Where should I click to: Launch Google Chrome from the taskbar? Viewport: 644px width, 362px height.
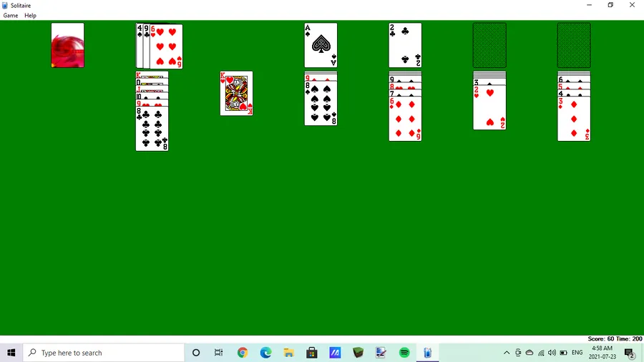pyautogui.click(x=243, y=353)
